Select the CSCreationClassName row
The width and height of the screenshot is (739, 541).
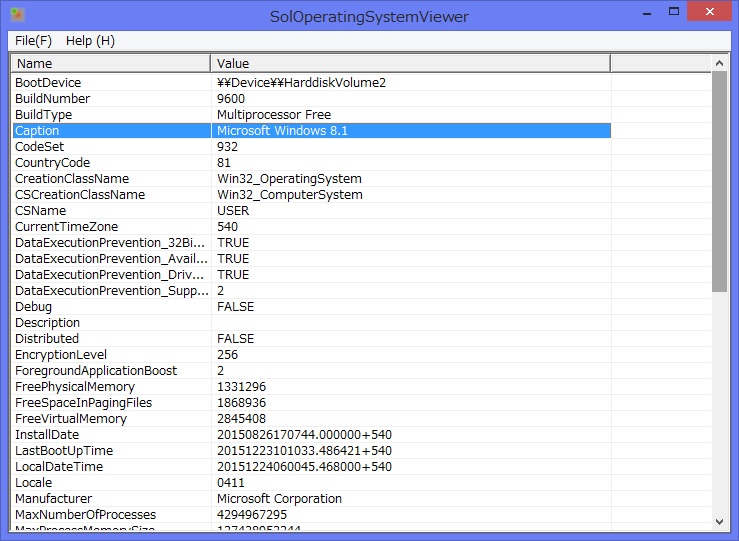point(312,195)
